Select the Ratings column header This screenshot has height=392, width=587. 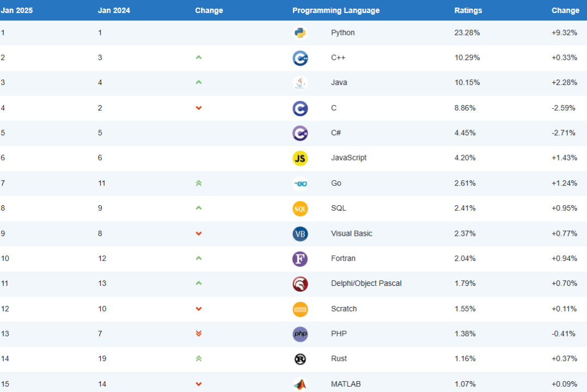pyautogui.click(x=468, y=10)
